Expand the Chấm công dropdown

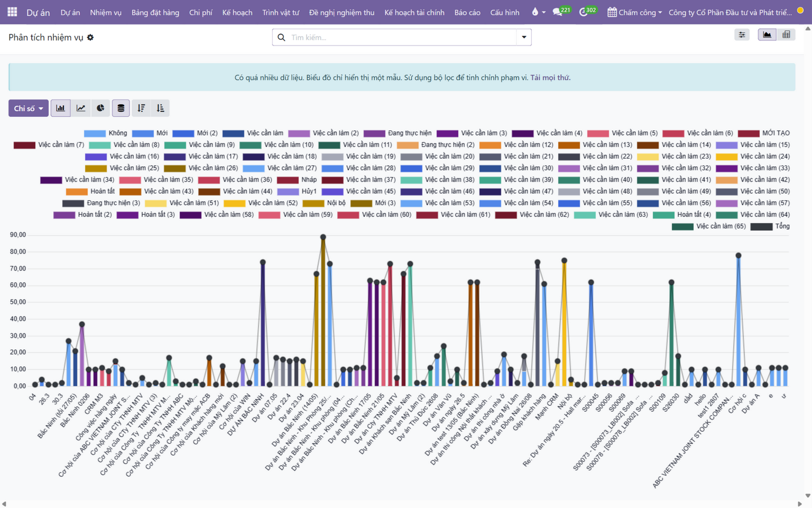[635, 12]
